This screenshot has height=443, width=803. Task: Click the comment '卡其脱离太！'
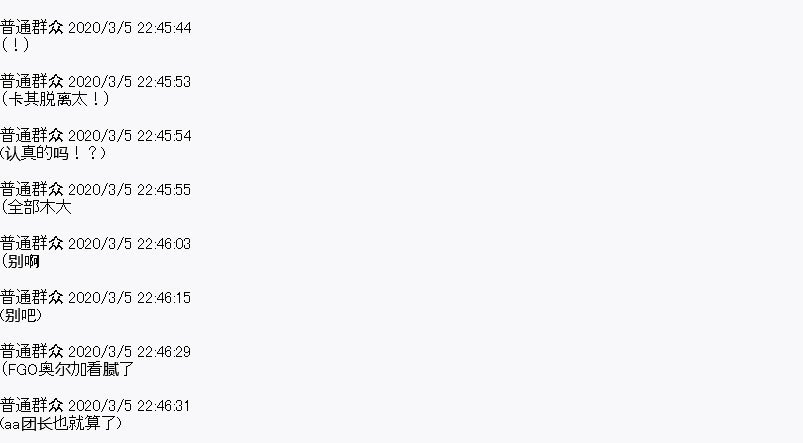[x=55, y=99]
